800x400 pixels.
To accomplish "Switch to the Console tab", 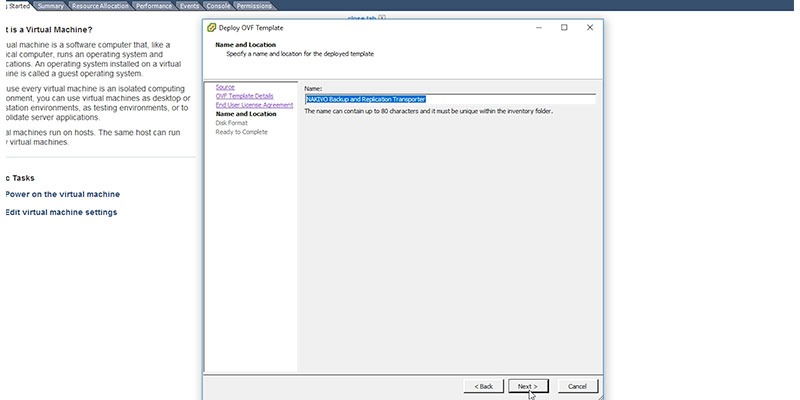I will [218, 6].
